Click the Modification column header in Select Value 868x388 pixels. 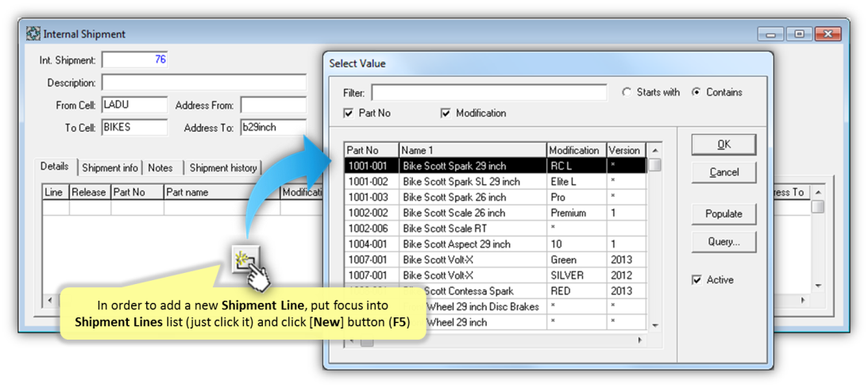(x=577, y=150)
